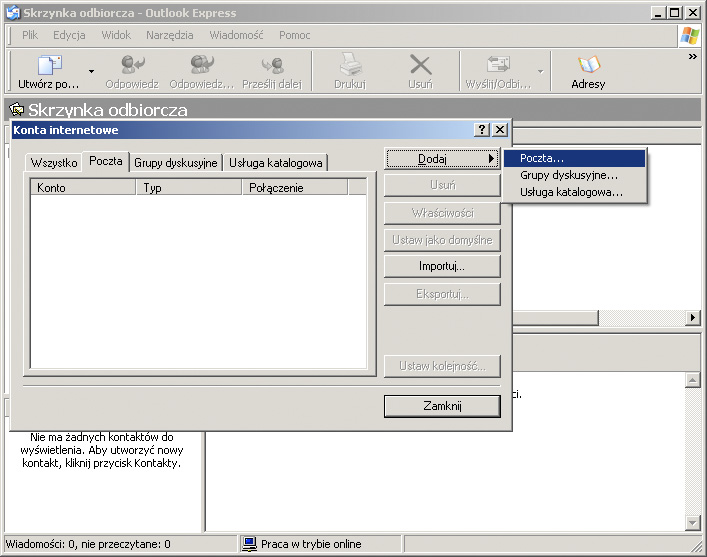Expand the toolbar overflow chevron
Viewport: 707px width, 557px height.
(693, 56)
